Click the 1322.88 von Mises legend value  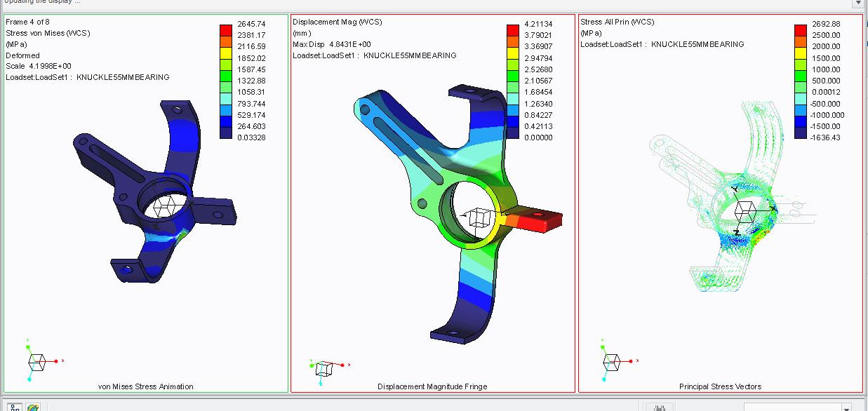point(251,81)
